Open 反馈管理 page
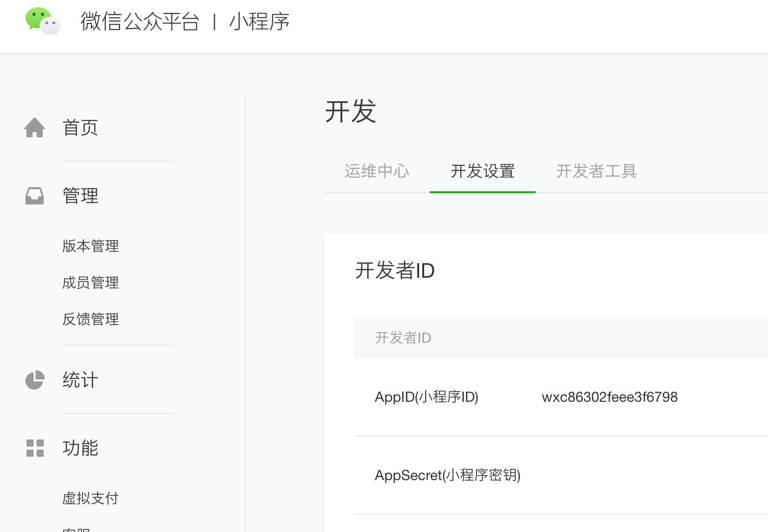The height and width of the screenshot is (532, 768). pyautogui.click(x=91, y=319)
